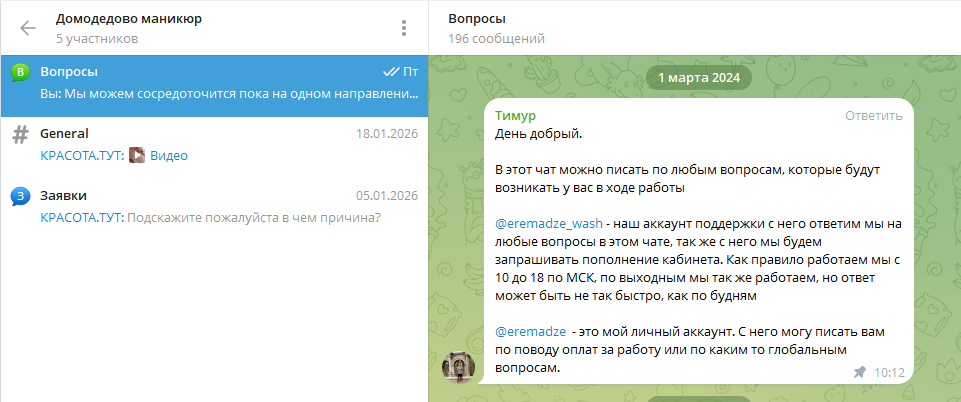Open the @eremadze personal account link
The width and height of the screenshot is (961, 402).
[x=530, y=332]
